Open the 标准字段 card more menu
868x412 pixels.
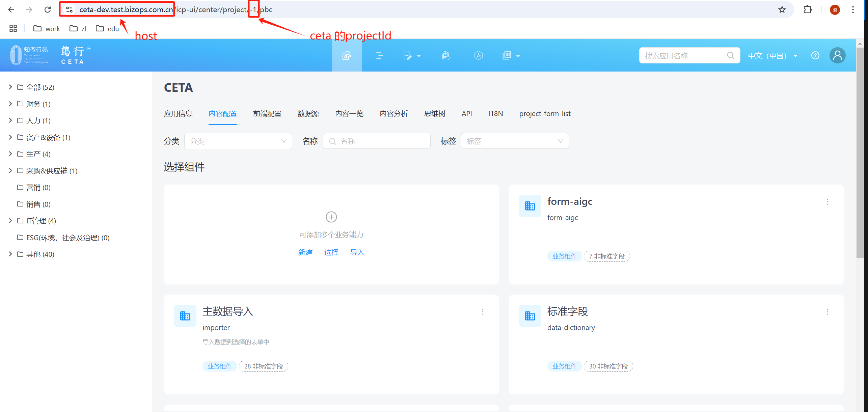click(x=828, y=312)
